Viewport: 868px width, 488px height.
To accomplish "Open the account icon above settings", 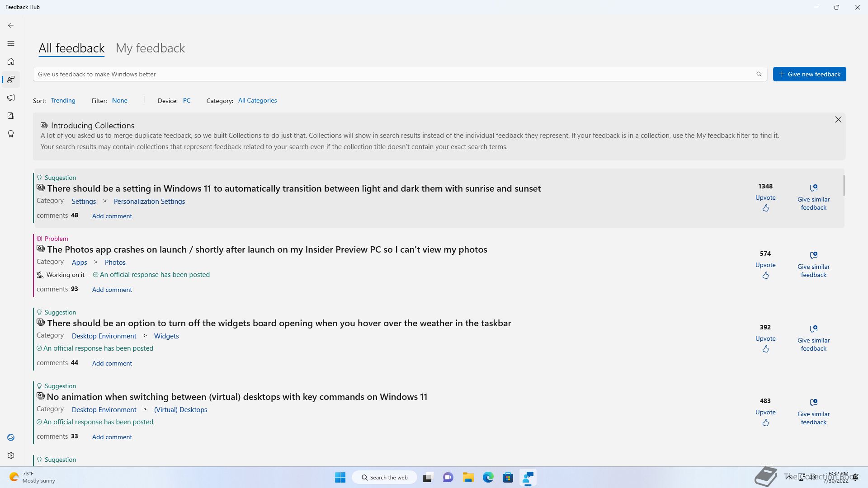I will coord(11,437).
